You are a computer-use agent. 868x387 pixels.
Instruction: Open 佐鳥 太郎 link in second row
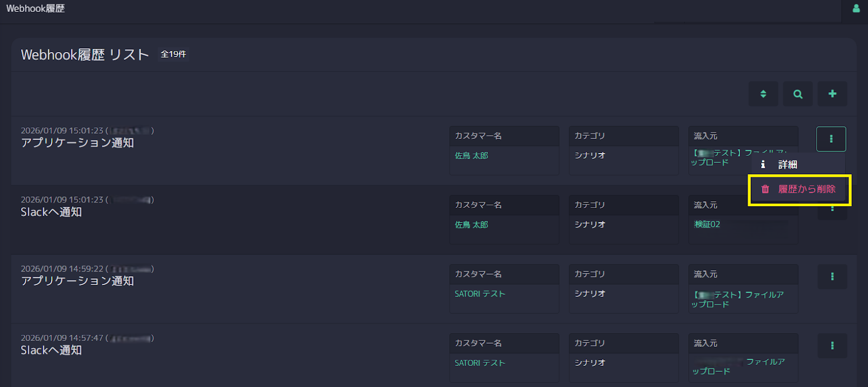pyautogui.click(x=471, y=225)
